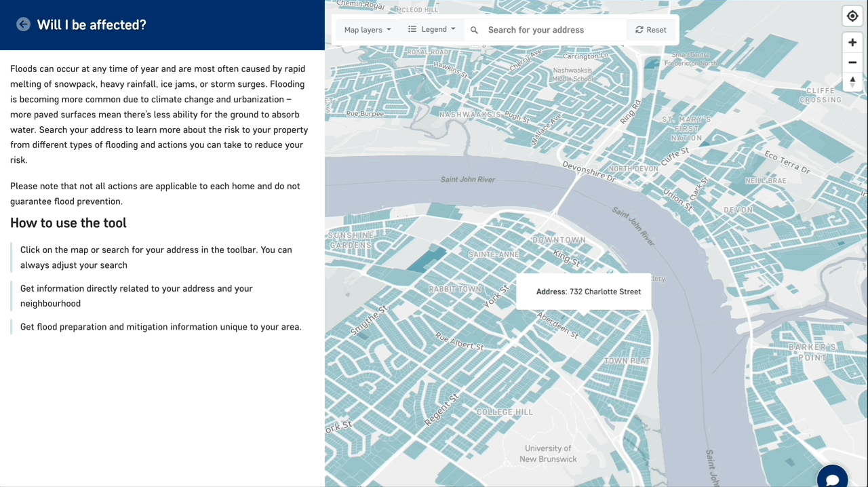Click the Rue Albert St label
This screenshot has width=868, height=487.
460,341
